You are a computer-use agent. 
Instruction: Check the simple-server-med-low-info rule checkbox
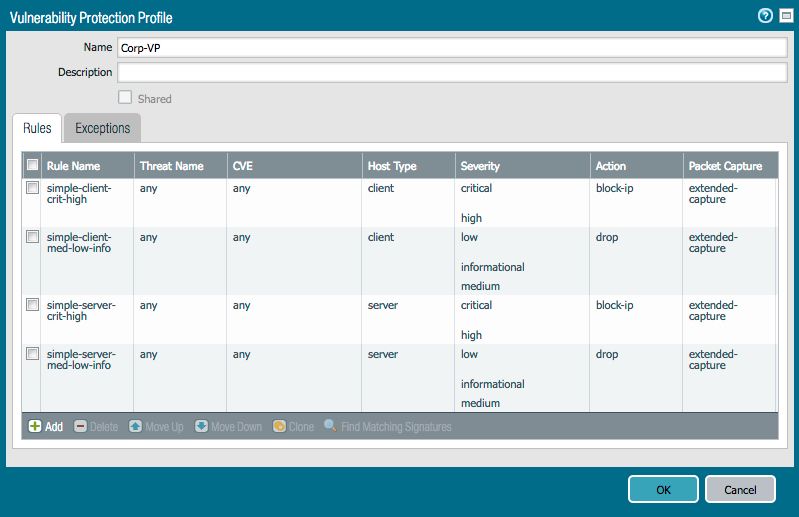pos(32,353)
